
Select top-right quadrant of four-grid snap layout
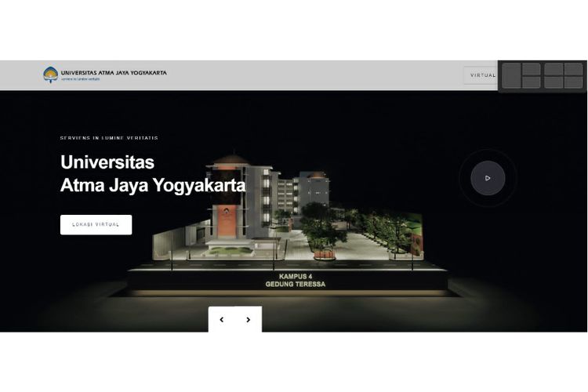click(x=574, y=69)
